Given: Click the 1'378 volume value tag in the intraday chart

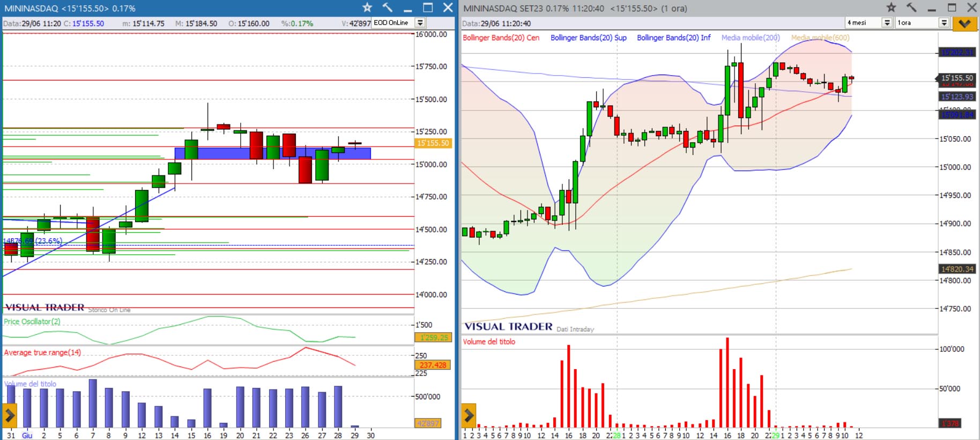Looking at the screenshot, I should tap(950, 423).
